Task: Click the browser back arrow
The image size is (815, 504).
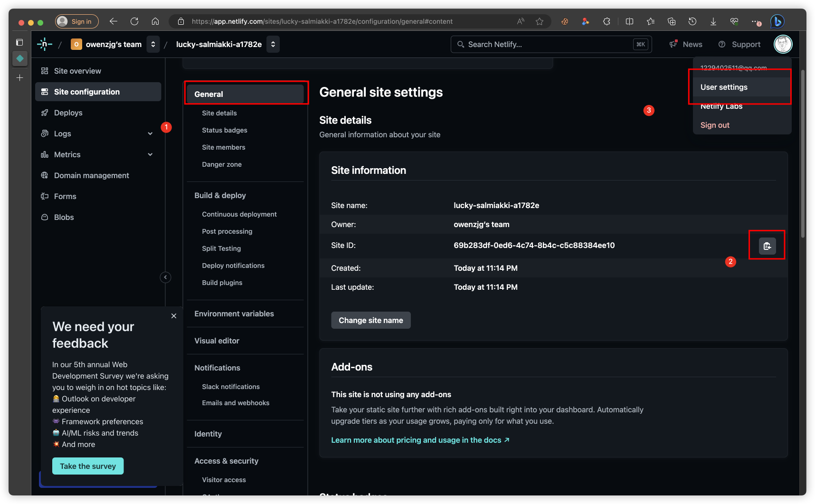Action: (113, 21)
